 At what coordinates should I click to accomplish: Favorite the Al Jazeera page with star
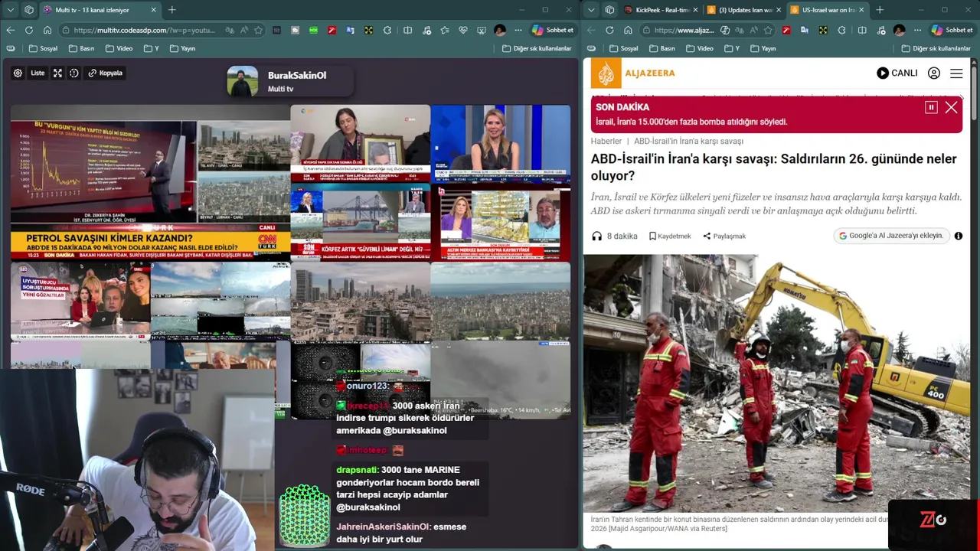click(x=768, y=30)
